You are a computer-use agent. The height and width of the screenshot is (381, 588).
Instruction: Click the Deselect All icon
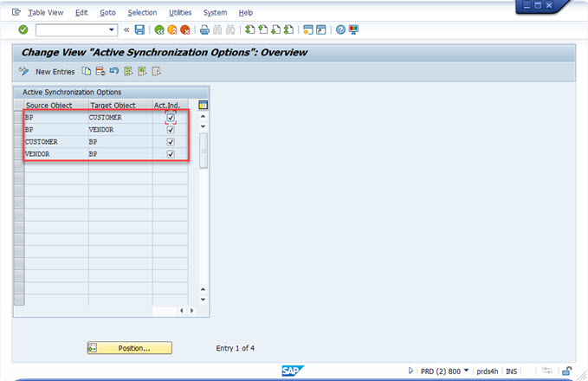click(x=157, y=71)
